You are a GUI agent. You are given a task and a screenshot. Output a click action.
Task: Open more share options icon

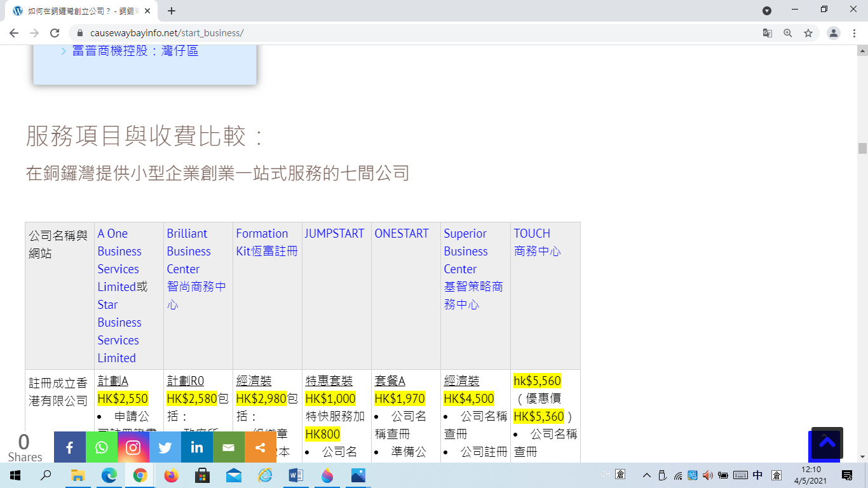coord(261,447)
